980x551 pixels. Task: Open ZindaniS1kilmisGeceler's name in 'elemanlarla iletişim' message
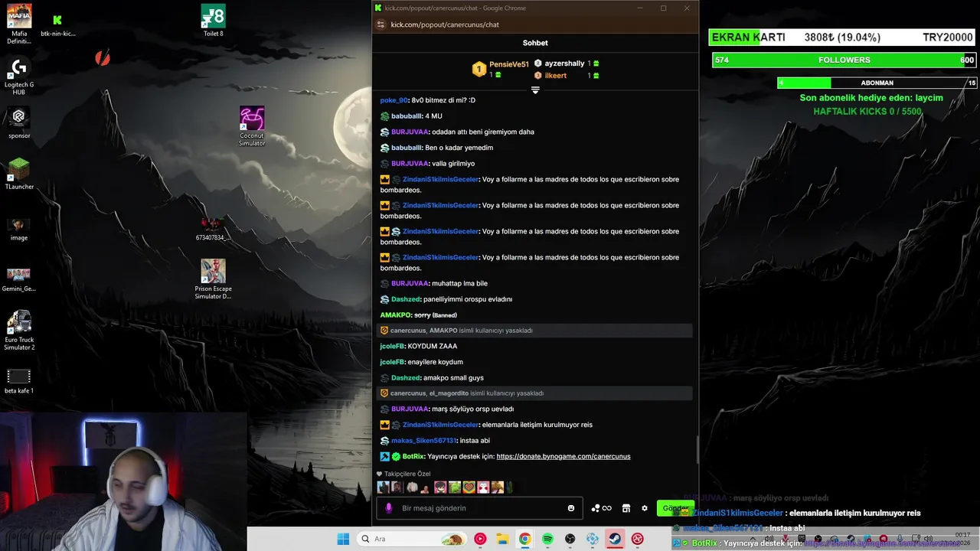(440, 425)
